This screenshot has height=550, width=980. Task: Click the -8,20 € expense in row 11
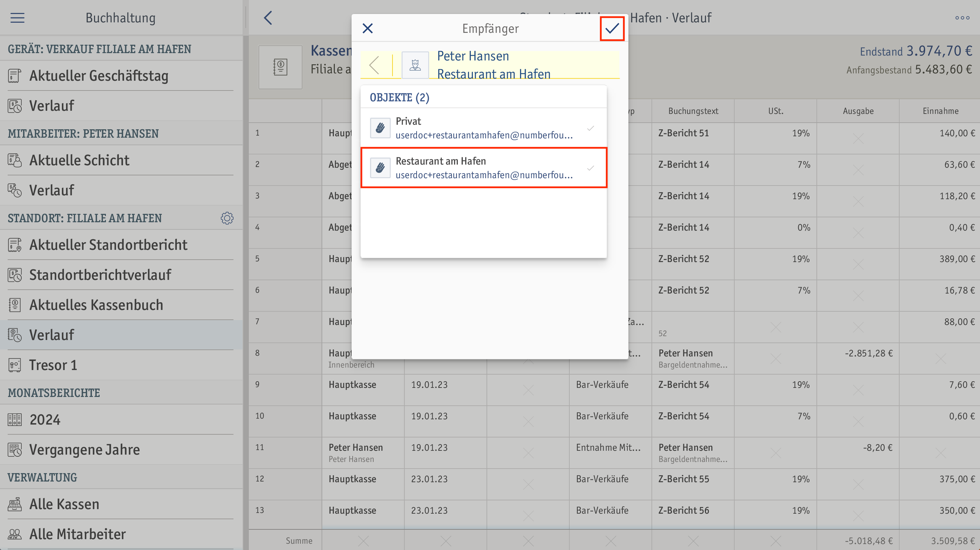coord(877,448)
